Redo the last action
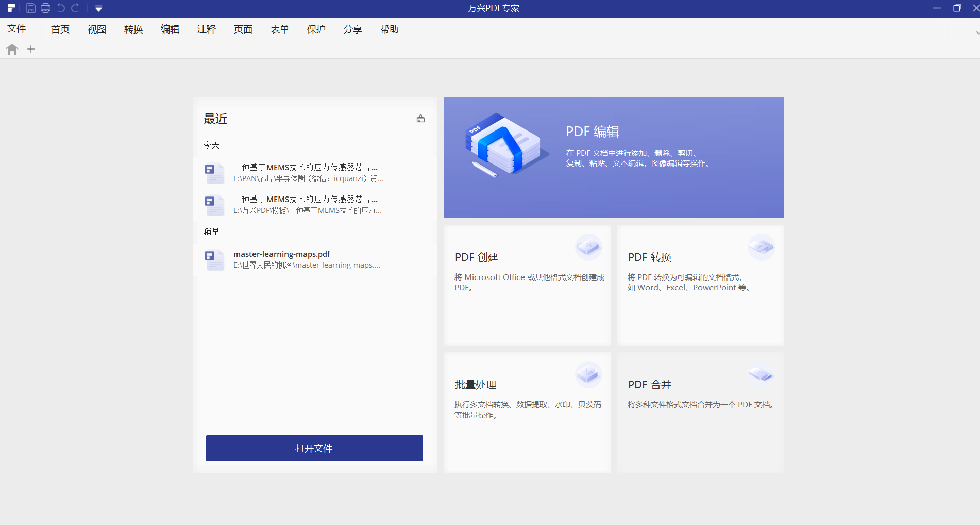Viewport: 980px width, 525px height. pyautogui.click(x=75, y=8)
